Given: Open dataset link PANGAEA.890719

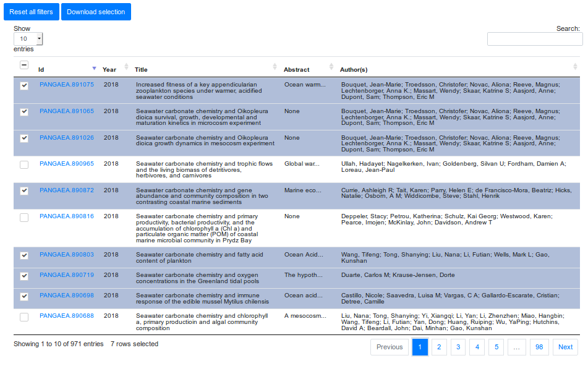Looking at the screenshot, I should tap(67, 275).
